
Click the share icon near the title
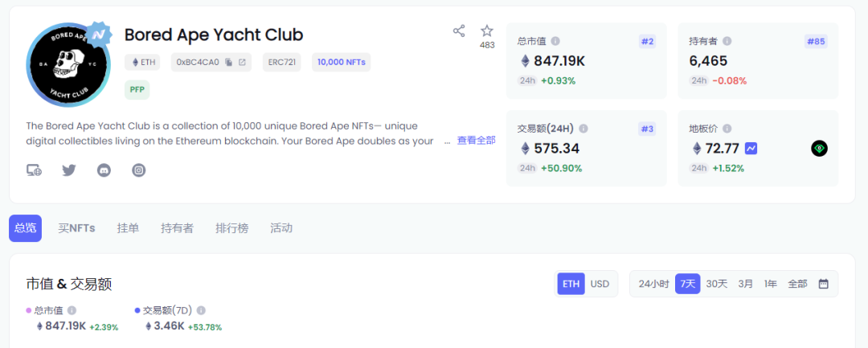point(459,31)
